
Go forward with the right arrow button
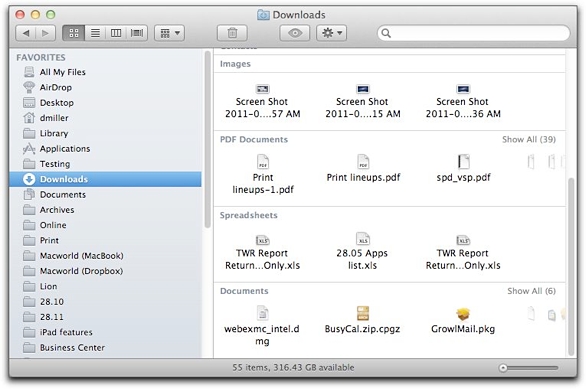coord(46,33)
